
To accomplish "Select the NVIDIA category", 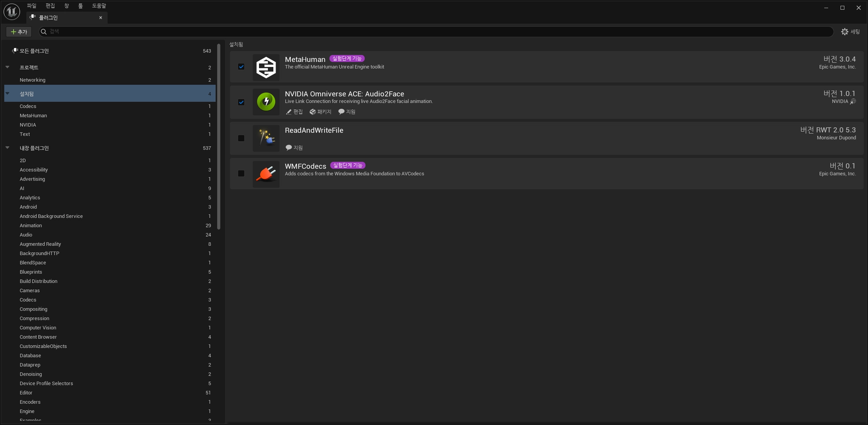I will [x=110, y=125].
